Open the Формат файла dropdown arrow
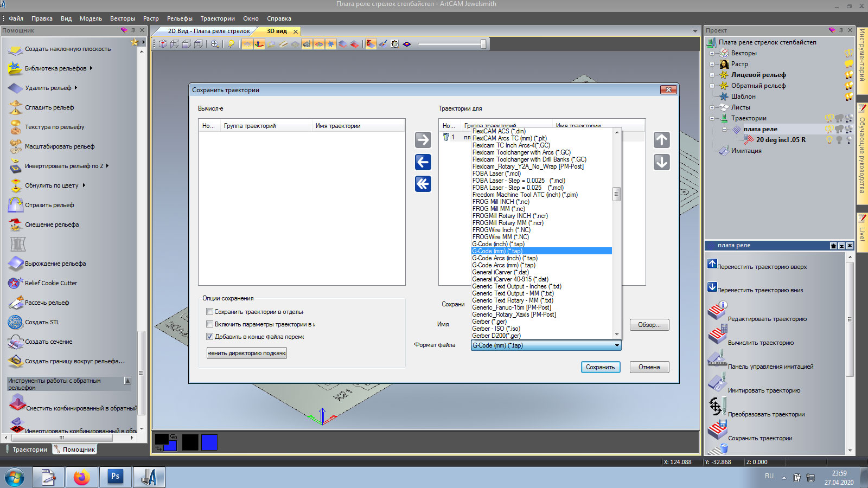 (x=616, y=345)
